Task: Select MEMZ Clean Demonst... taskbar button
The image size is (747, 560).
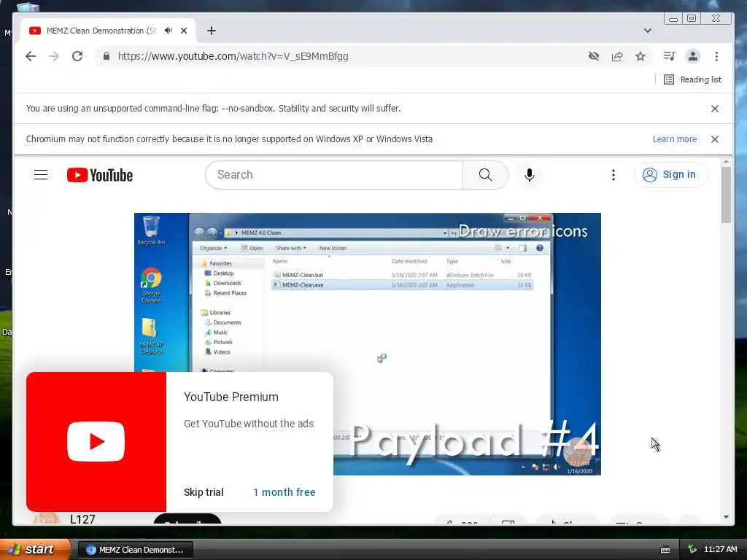Action: click(135, 550)
